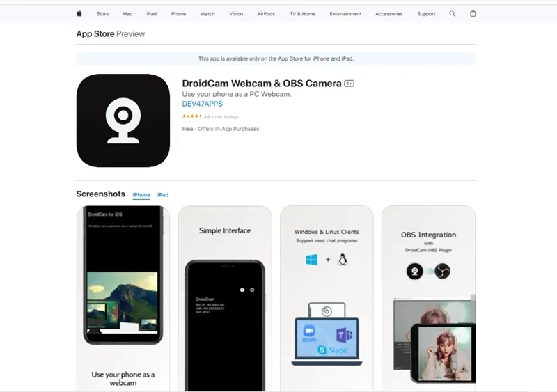Click the Zoom icon on laptop
This screenshot has width=557, height=392.
coord(309,334)
